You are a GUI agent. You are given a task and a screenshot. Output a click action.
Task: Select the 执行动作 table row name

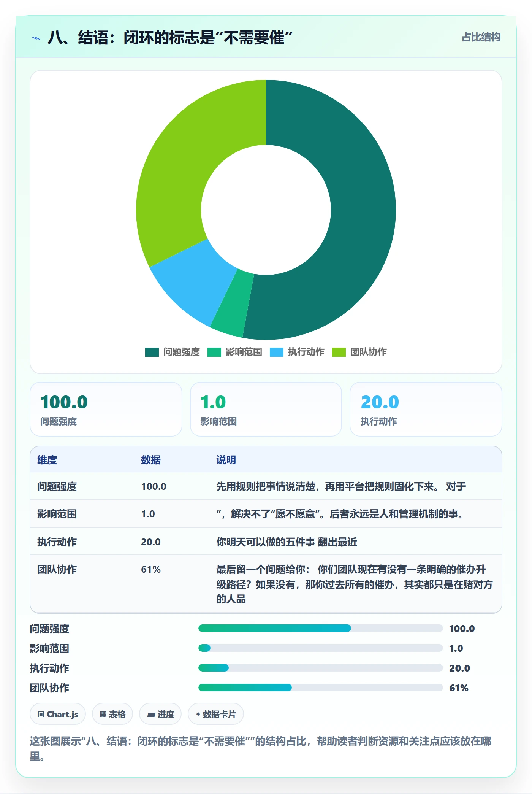(x=57, y=542)
